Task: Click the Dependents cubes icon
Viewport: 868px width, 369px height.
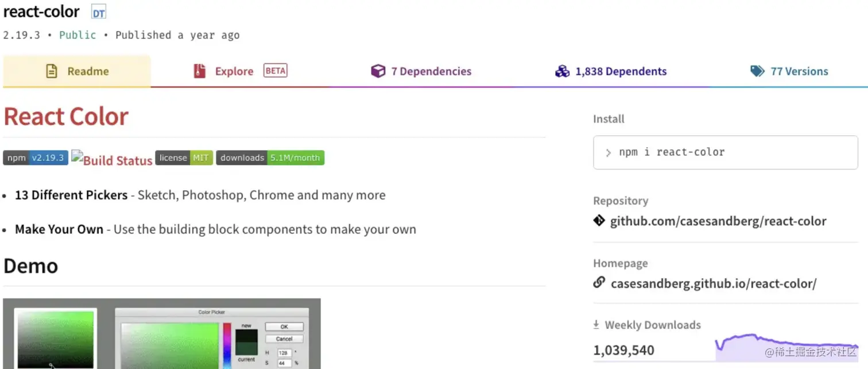Action: click(x=562, y=71)
